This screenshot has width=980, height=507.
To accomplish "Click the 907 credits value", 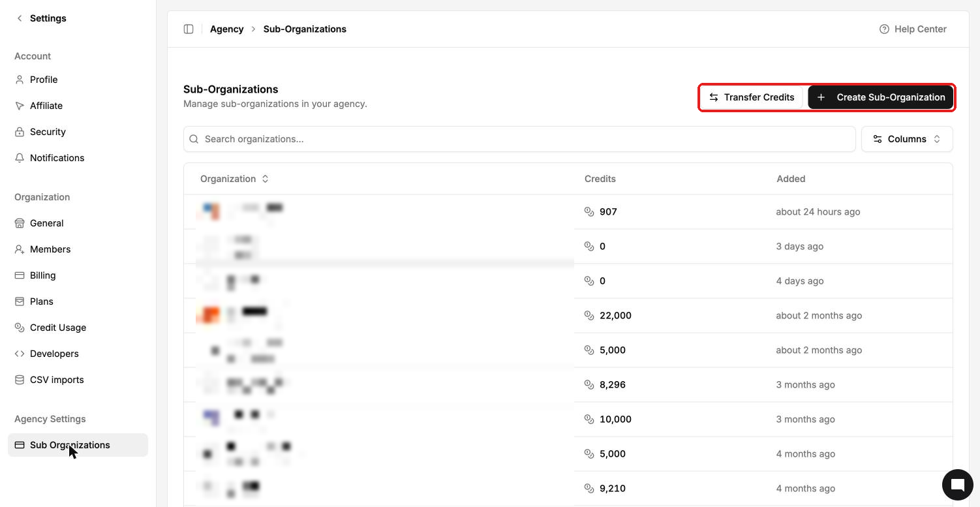I will [x=608, y=211].
